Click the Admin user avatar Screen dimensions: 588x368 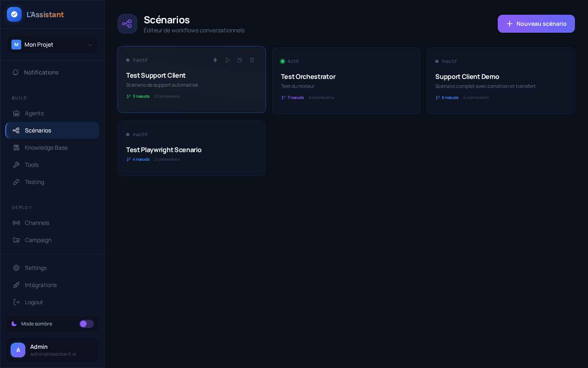point(18,350)
